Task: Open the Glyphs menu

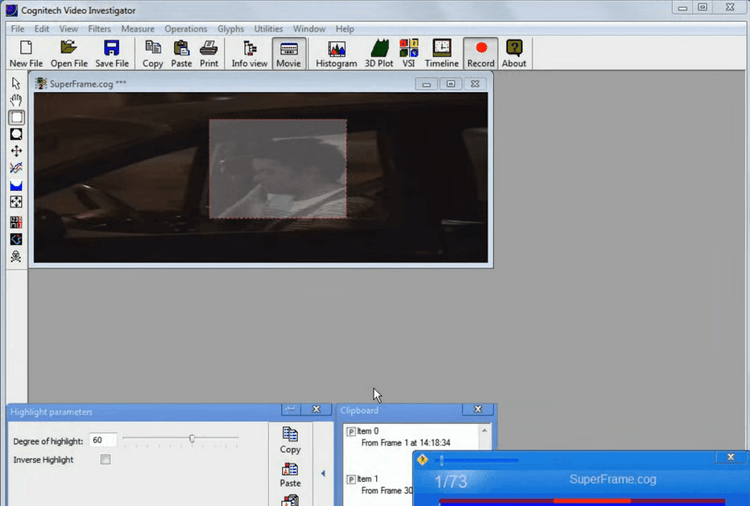Action: pyautogui.click(x=230, y=29)
